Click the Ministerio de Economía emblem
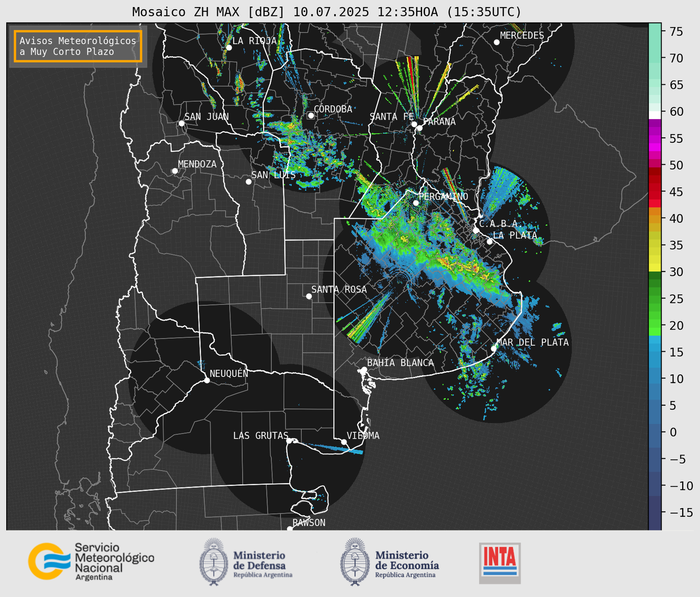This screenshot has height=597, width=700. pyautogui.click(x=355, y=562)
